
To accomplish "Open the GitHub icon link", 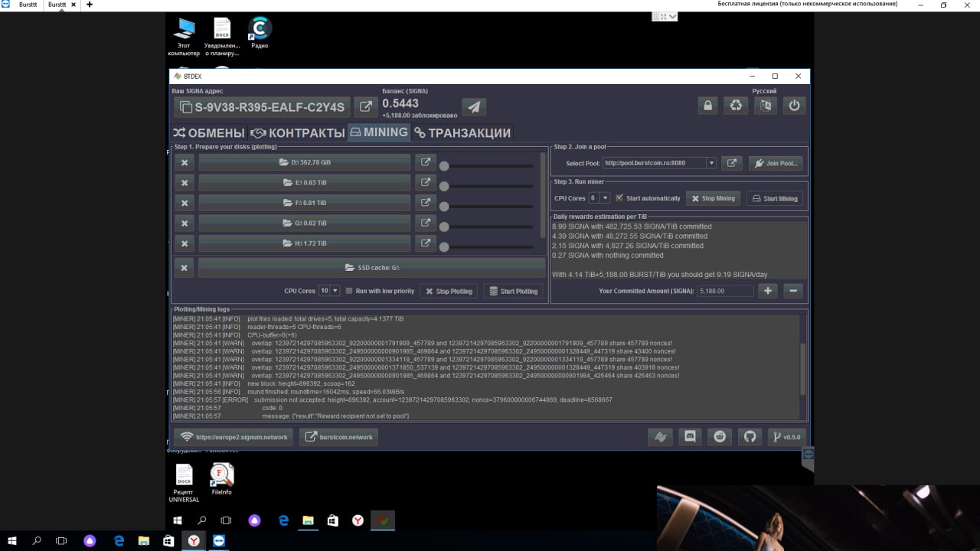I will tap(750, 437).
